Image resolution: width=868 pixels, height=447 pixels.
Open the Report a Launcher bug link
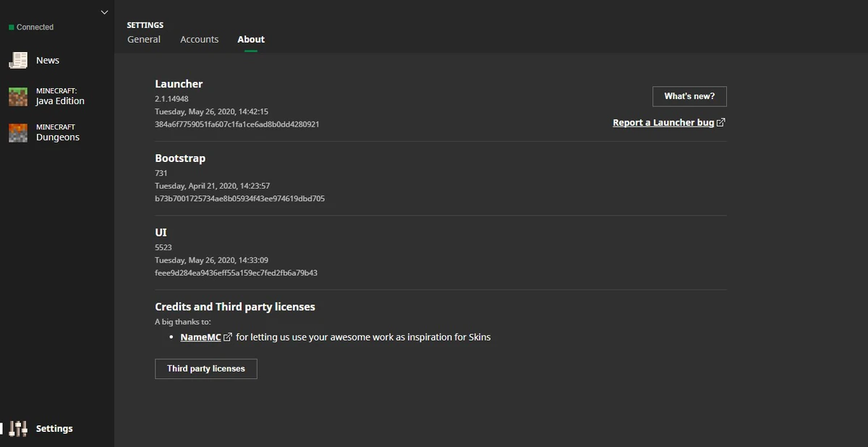[663, 122]
